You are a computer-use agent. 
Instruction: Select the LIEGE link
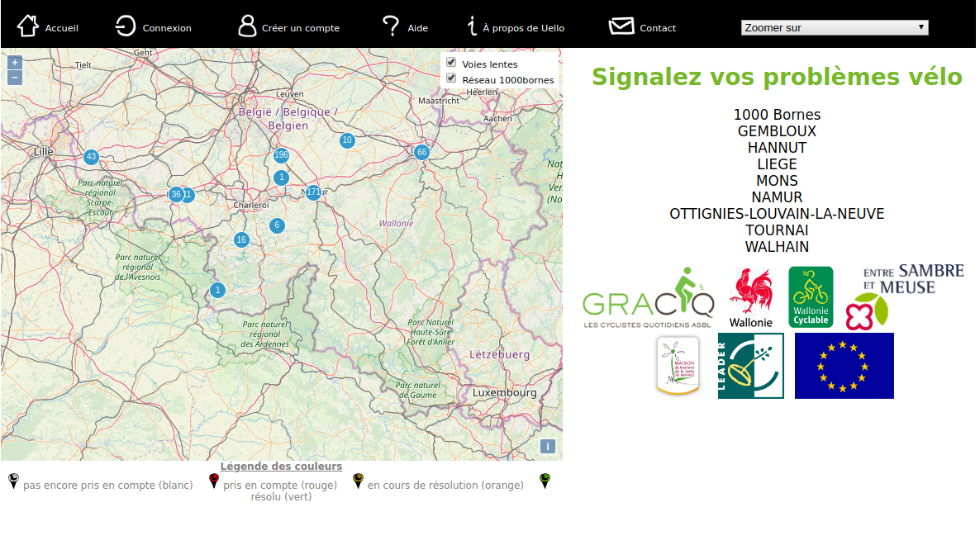[777, 164]
